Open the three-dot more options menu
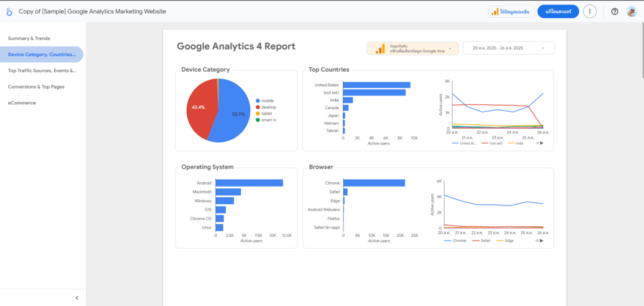 coord(589,11)
